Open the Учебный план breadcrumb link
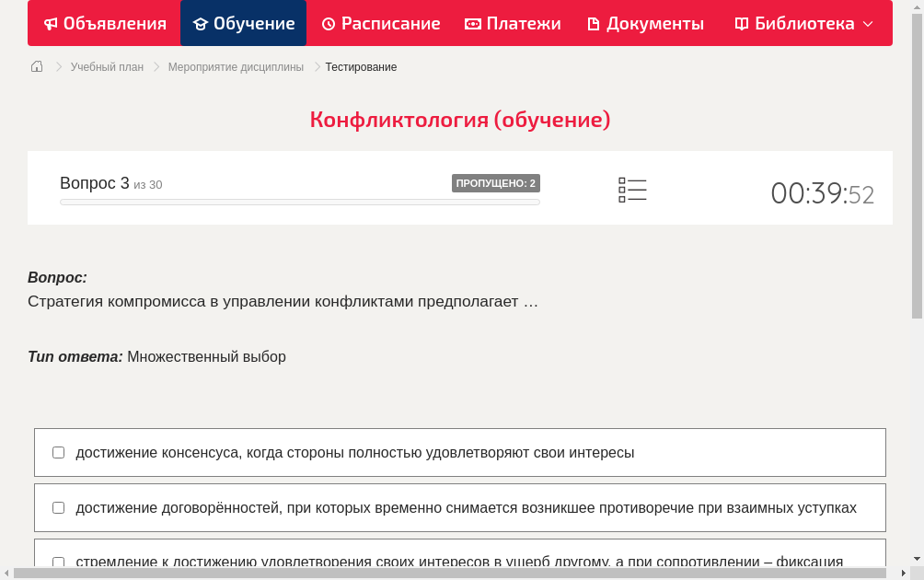Image resolution: width=924 pixels, height=580 pixels. 108,66
